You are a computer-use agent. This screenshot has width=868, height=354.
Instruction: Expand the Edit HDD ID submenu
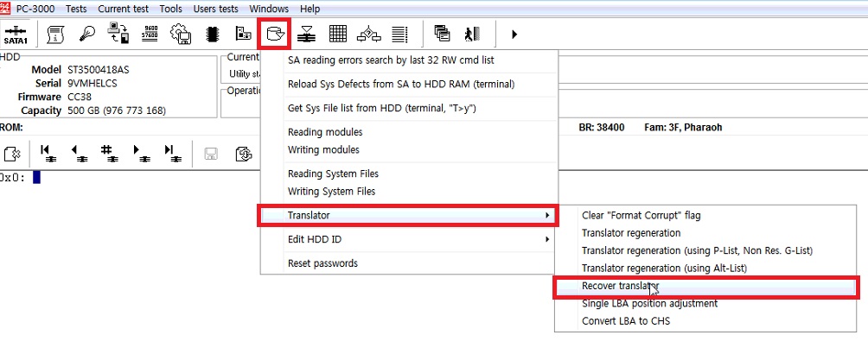tap(409, 239)
